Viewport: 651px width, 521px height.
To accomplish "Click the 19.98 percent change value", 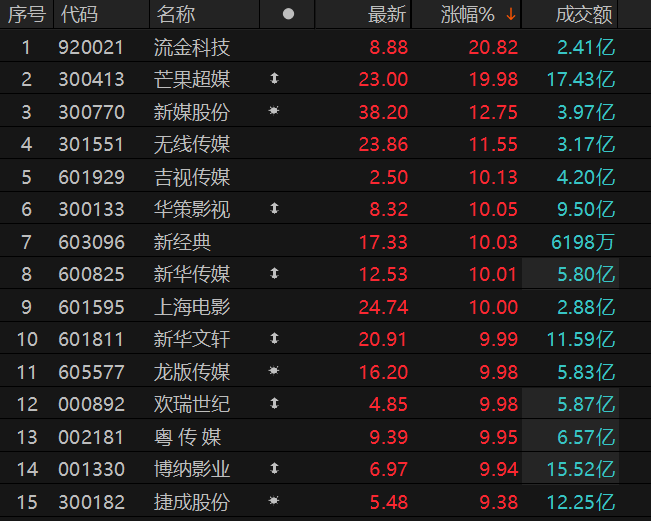I will point(493,79).
